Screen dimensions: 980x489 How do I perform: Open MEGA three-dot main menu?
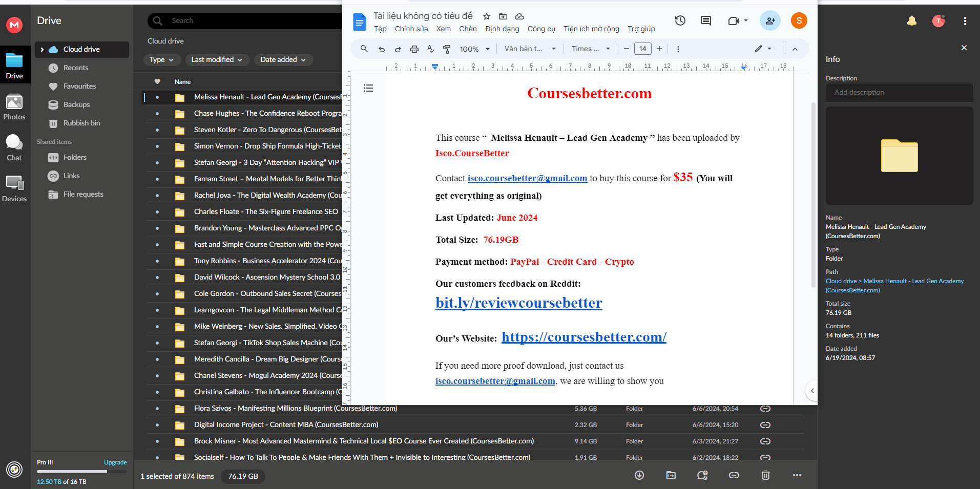pos(965,21)
